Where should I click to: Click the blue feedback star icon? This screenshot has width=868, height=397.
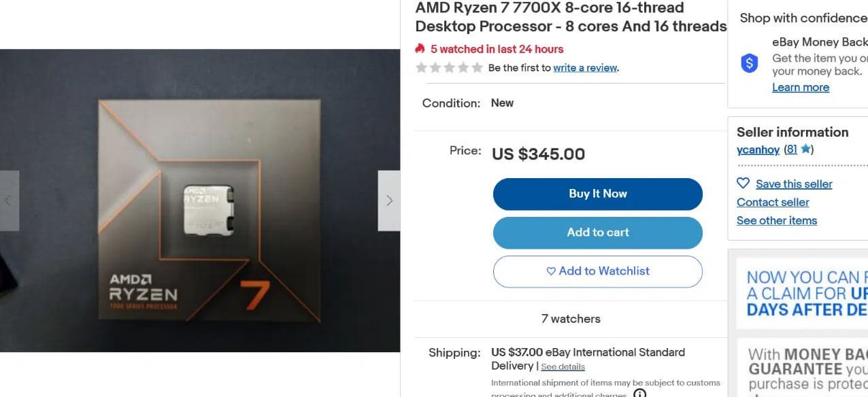[x=806, y=149]
